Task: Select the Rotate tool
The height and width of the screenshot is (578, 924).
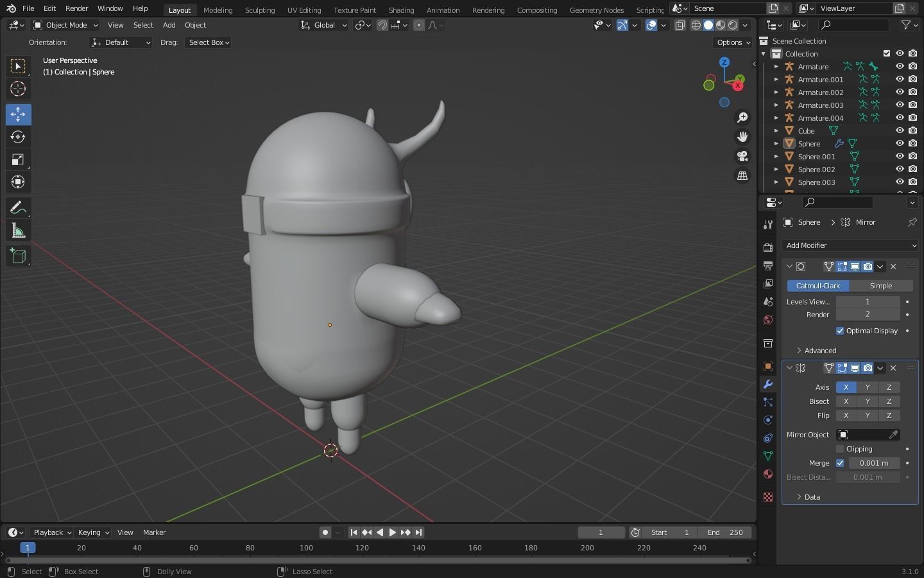Action: click(18, 137)
